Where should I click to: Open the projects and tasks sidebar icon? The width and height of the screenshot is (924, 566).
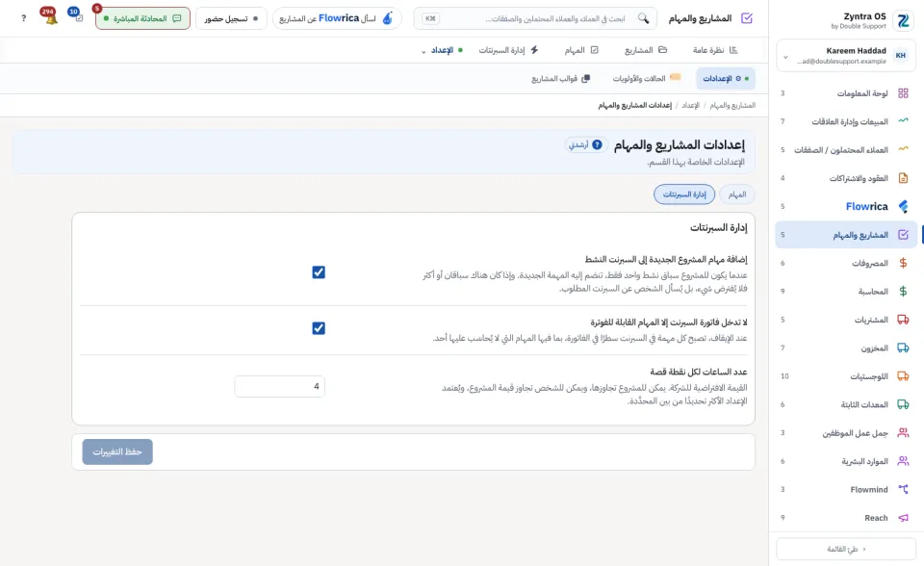(903, 234)
